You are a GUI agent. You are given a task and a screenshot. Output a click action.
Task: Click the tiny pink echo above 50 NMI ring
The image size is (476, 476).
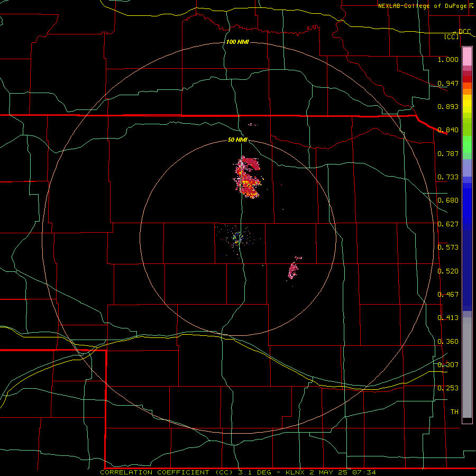pos(253,124)
